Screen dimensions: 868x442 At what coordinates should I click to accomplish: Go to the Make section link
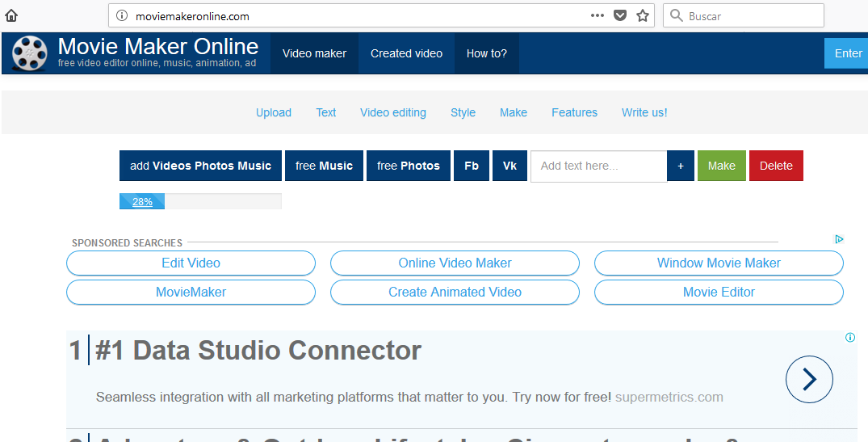[x=514, y=112]
